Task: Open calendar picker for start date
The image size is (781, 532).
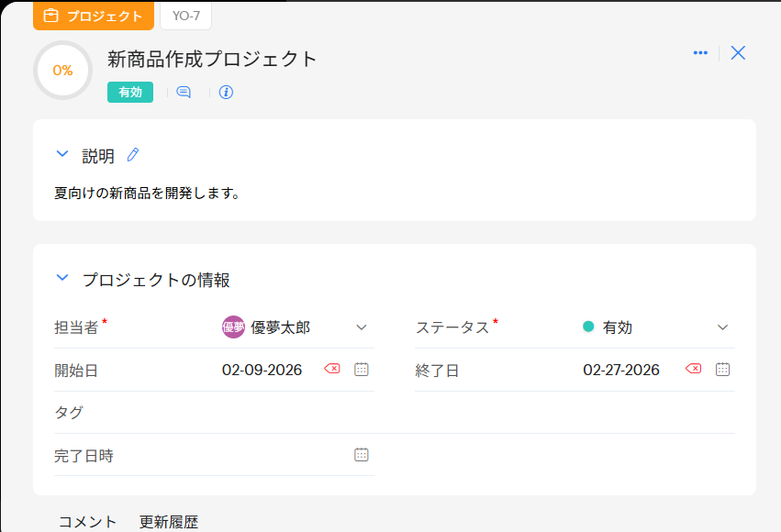Action: (x=362, y=369)
